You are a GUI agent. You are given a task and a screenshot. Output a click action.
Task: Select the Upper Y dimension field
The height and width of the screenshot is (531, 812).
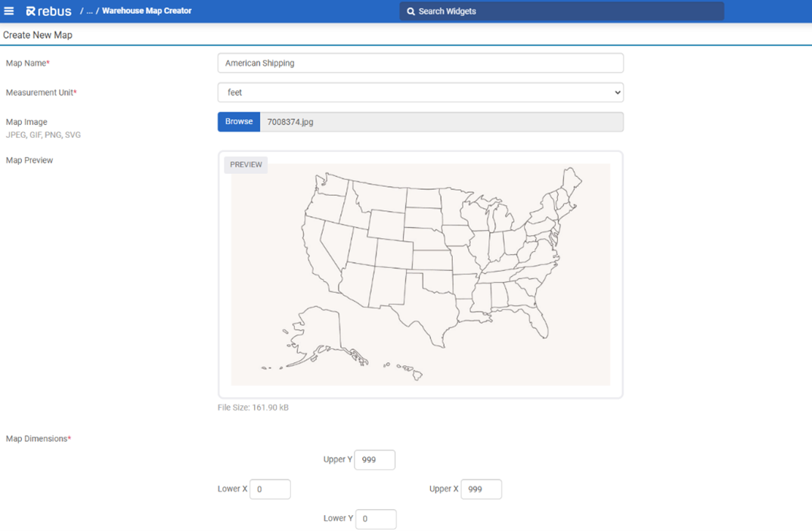click(375, 460)
